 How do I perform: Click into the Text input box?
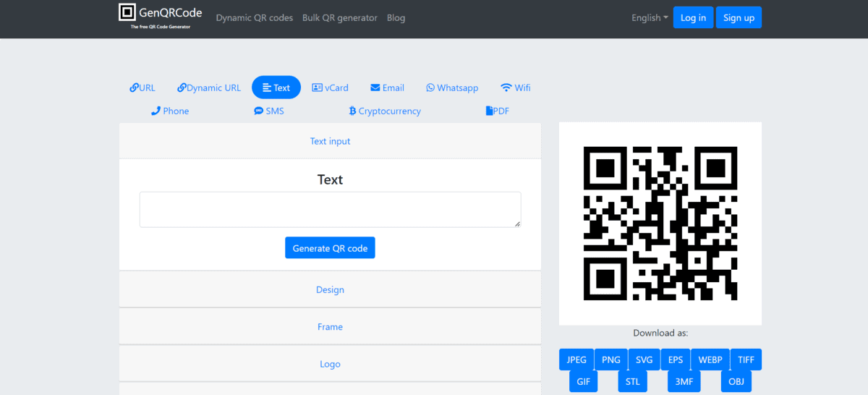[x=330, y=210]
